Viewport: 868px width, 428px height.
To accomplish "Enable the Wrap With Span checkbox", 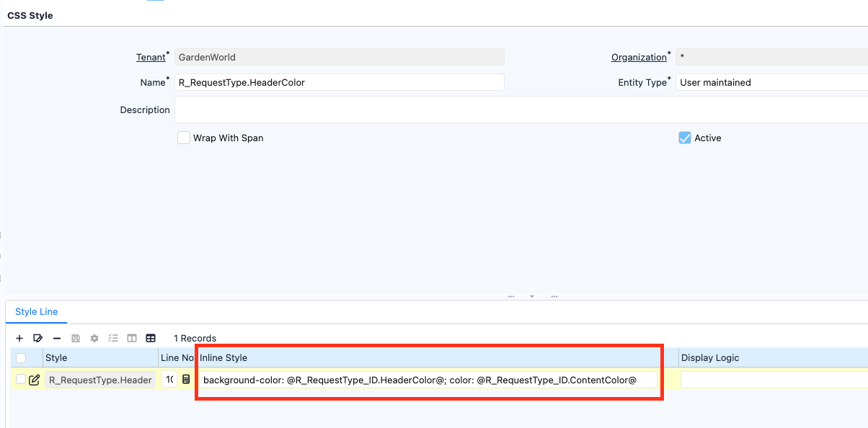I will (184, 138).
